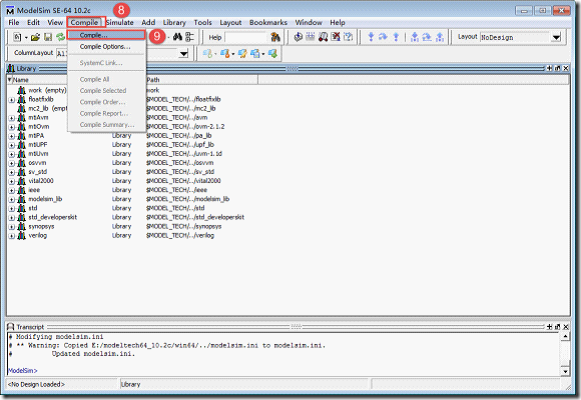Click the bookmark icon with blue save disk
The height and width of the screenshot is (400, 581).
click(255, 54)
